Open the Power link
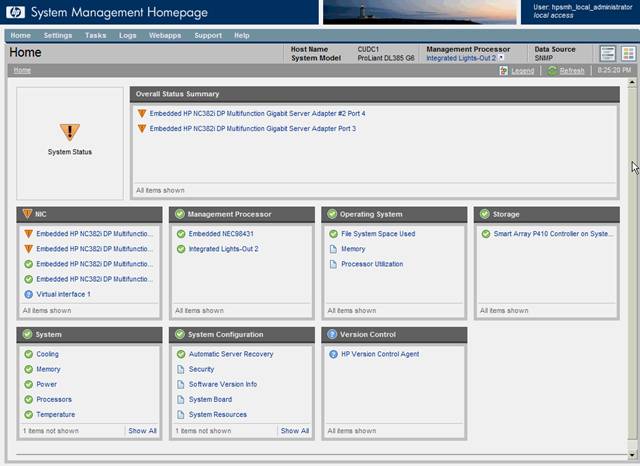 [47, 384]
